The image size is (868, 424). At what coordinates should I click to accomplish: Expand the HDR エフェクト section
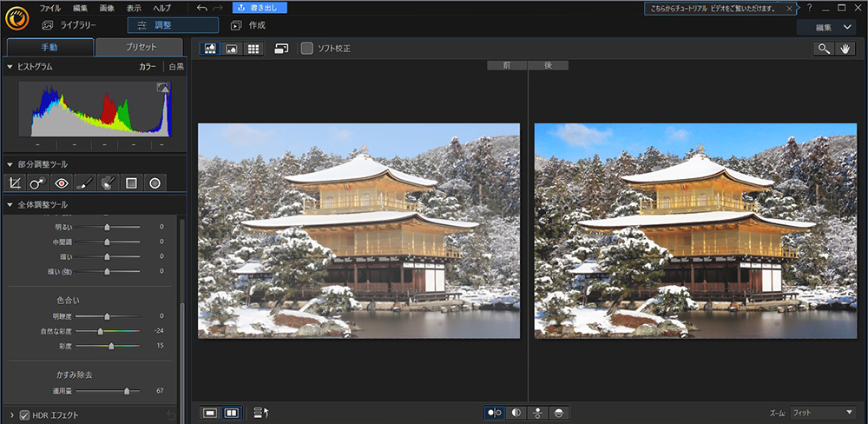pyautogui.click(x=11, y=415)
